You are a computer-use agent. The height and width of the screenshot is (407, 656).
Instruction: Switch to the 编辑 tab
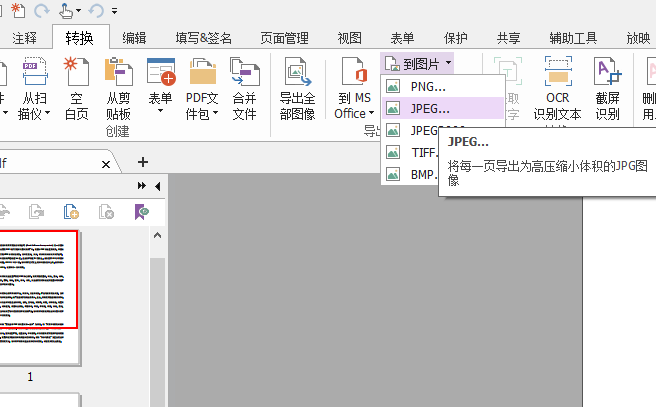pyautogui.click(x=134, y=38)
